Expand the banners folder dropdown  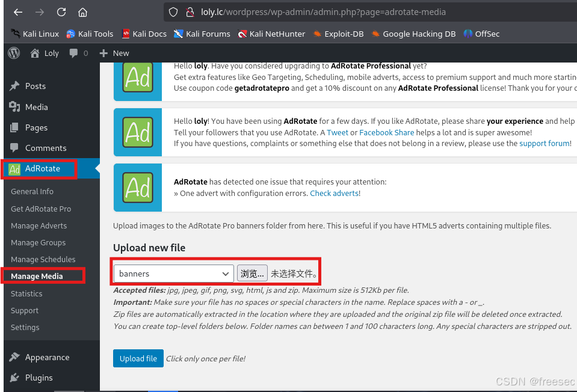174,274
